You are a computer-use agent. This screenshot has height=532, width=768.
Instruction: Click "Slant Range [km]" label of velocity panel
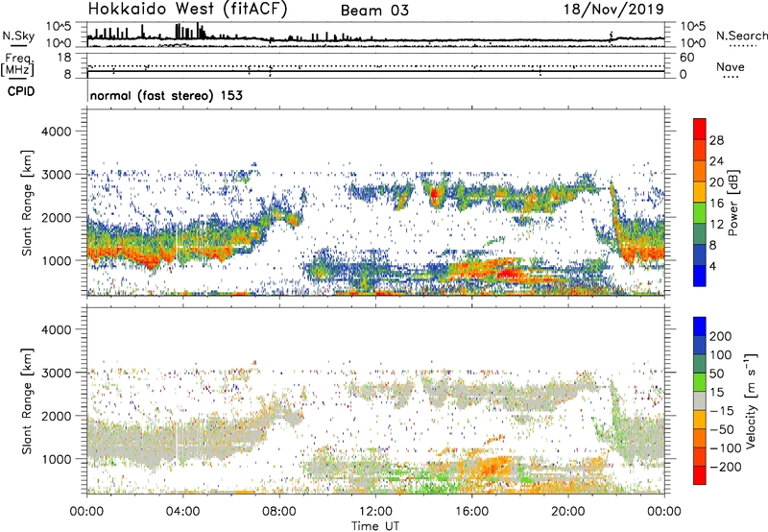pos(27,401)
